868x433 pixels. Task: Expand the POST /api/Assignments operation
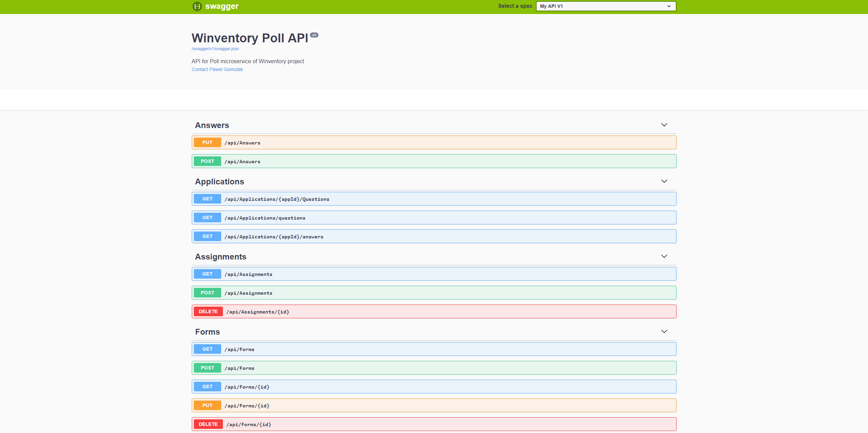(433, 293)
